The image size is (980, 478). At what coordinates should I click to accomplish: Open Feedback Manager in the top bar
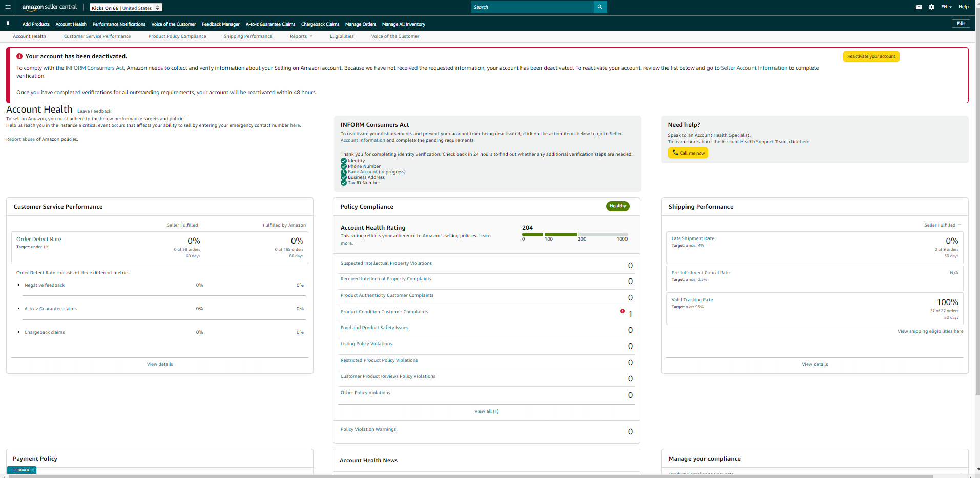221,24
